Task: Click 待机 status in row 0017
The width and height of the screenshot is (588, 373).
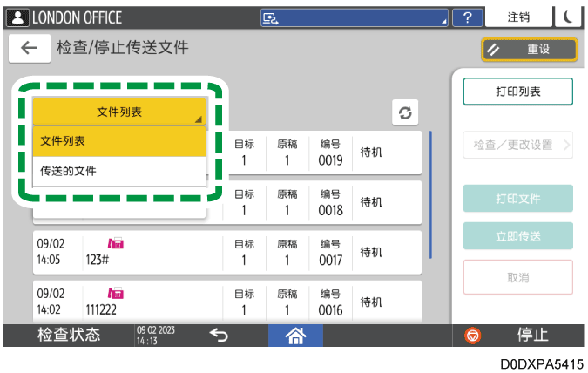Action: (x=371, y=252)
